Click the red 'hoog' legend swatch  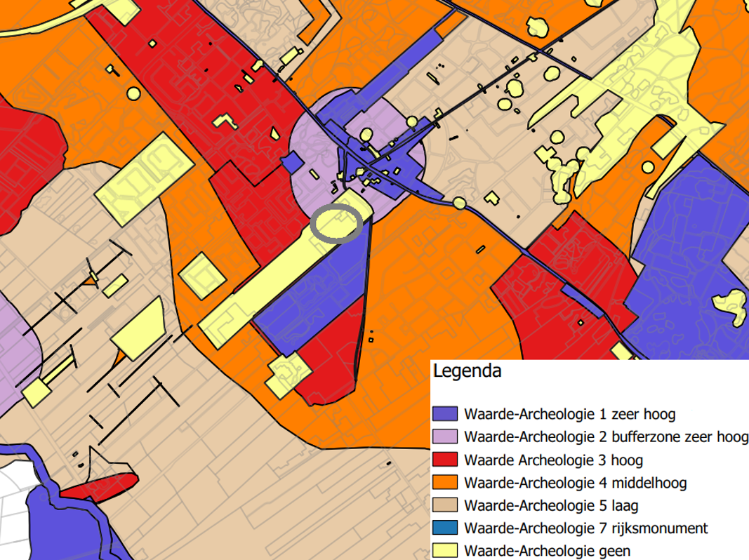tap(445, 459)
